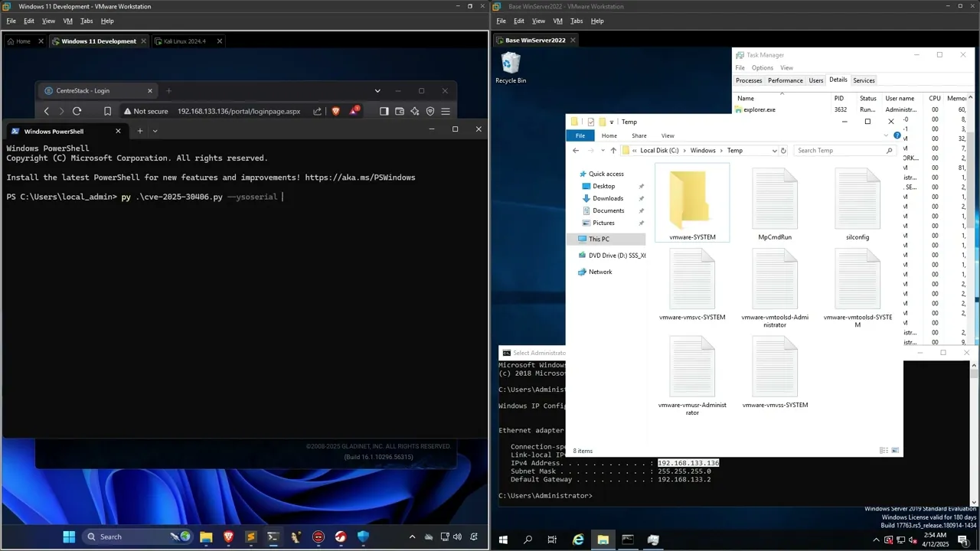Click the Brave back navigation arrow
Image resolution: width=980 pixels, height=551 pixels.
coord(47,111)
